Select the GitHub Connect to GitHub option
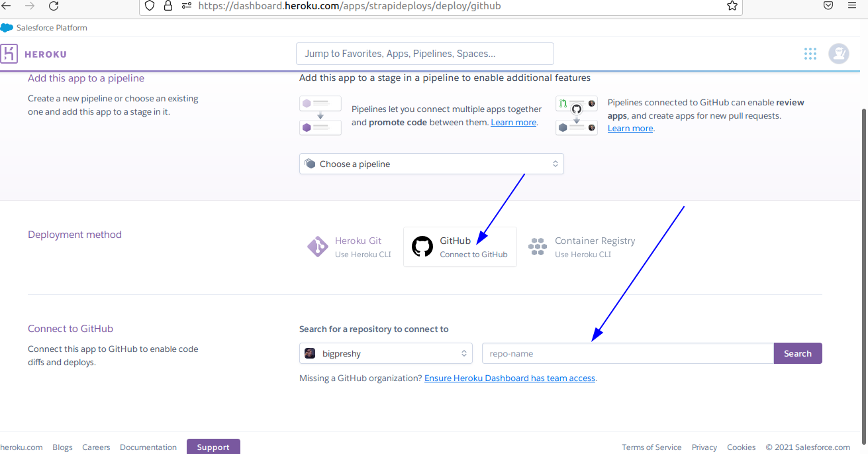The image size is (868, 454). (460, 247)
